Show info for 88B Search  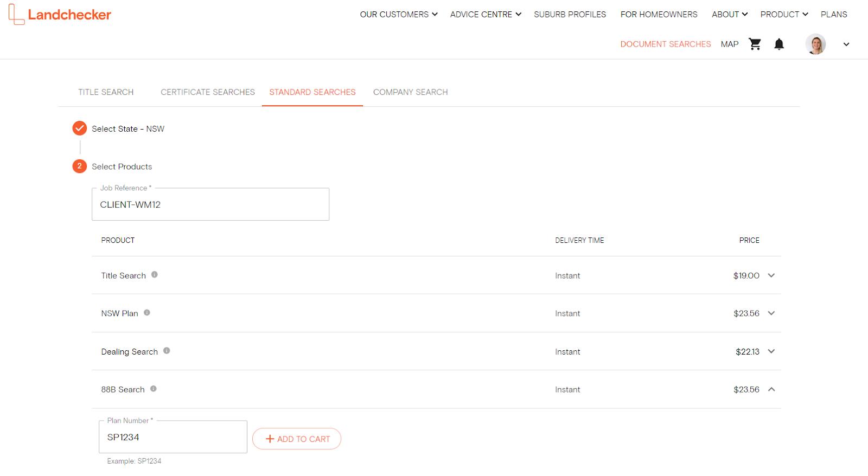tap(154, 388)
